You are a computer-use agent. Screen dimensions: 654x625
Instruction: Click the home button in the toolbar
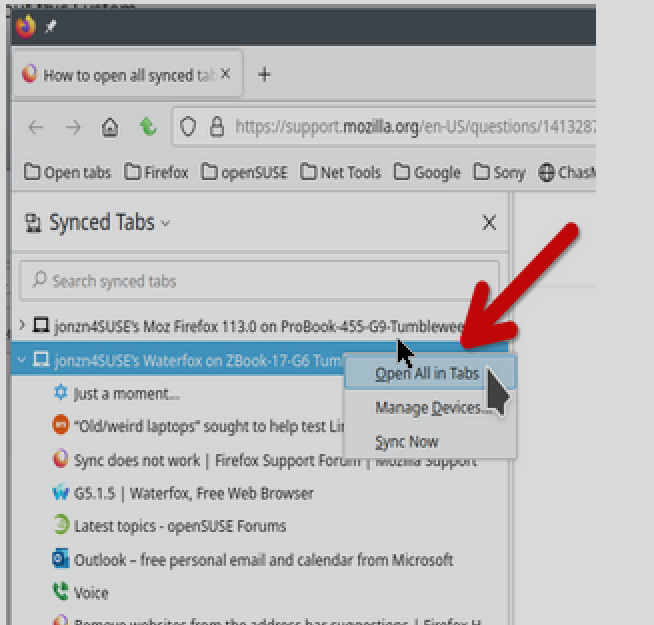click(110, 127)
